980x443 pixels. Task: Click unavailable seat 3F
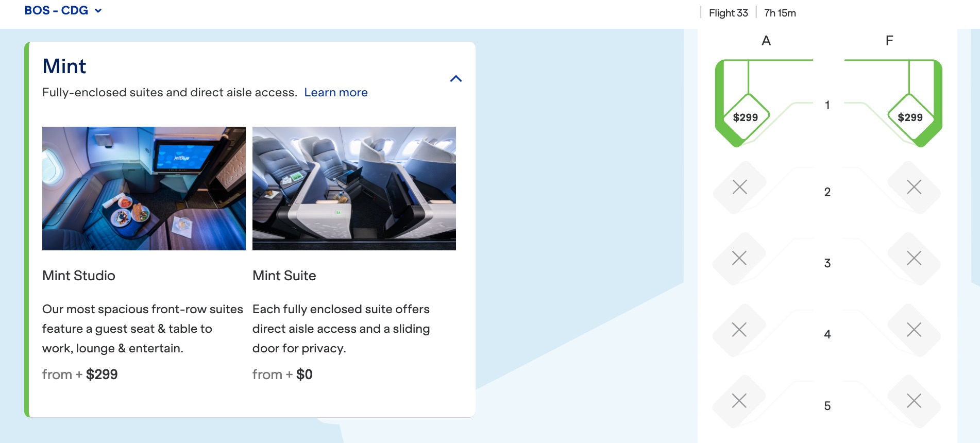coord(914,258)
